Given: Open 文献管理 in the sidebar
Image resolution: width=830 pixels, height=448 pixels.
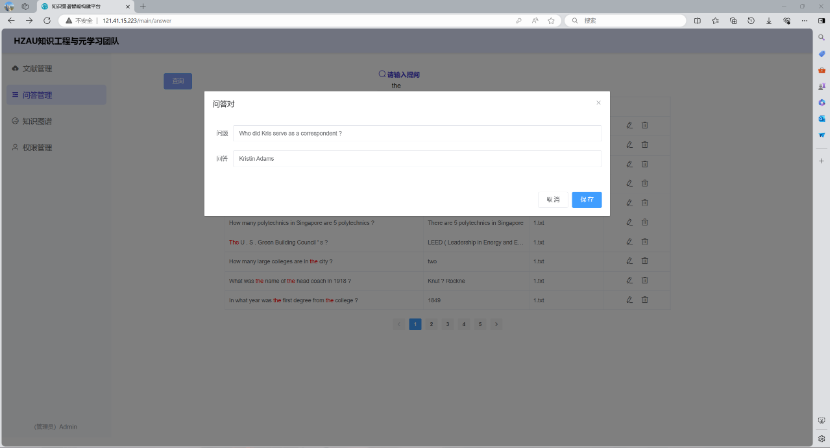Looking at the screenshot, I should click(37, 69).
